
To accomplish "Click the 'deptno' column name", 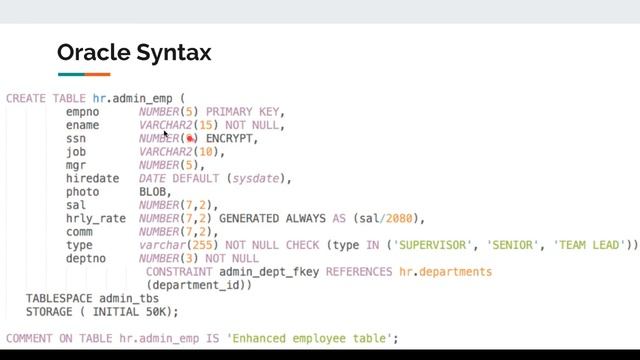I will 86,259.
